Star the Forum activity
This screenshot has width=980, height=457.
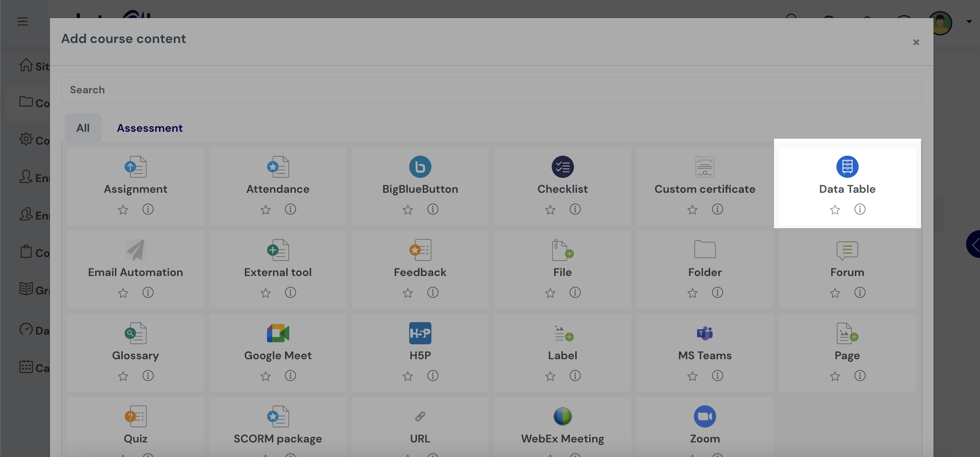tap(835, 293)
